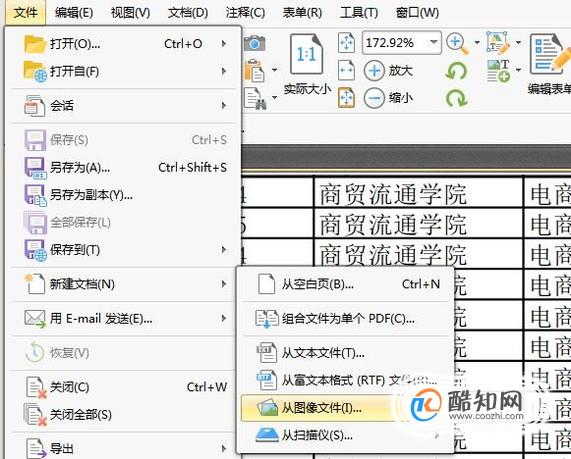Open the Edit (编辑) menu
Viewport: 571px width, 459px height.
(x=74, y=13)
